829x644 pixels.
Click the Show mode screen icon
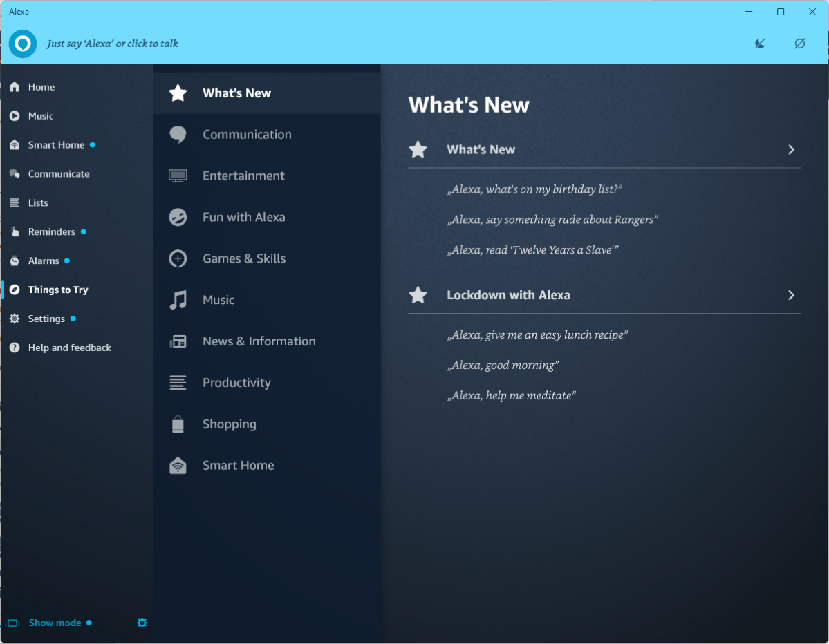point(12,623)
